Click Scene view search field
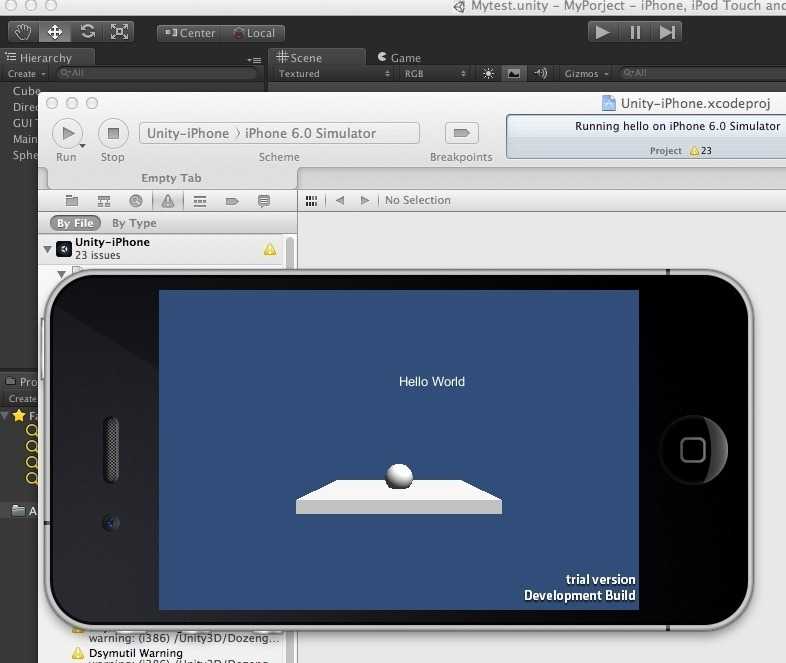The height and width of the screenshot is (663, 786). click(702, 73)
